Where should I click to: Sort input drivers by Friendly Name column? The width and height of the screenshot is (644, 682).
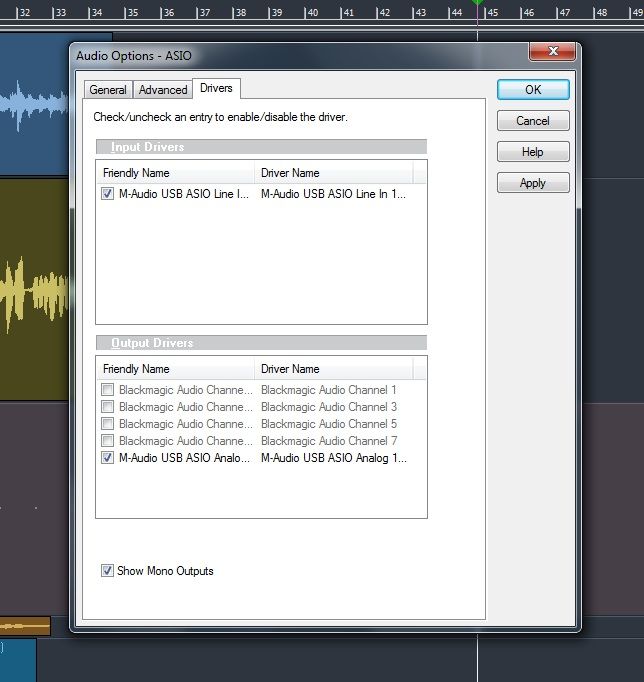pyautogui.click(x=175, y=173)
